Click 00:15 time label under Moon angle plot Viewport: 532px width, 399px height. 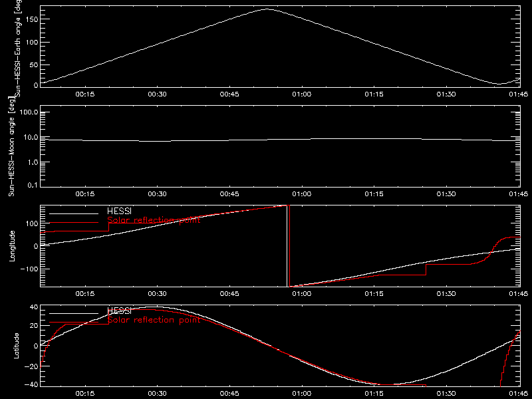pyautogui.click(x=85, y=194)
